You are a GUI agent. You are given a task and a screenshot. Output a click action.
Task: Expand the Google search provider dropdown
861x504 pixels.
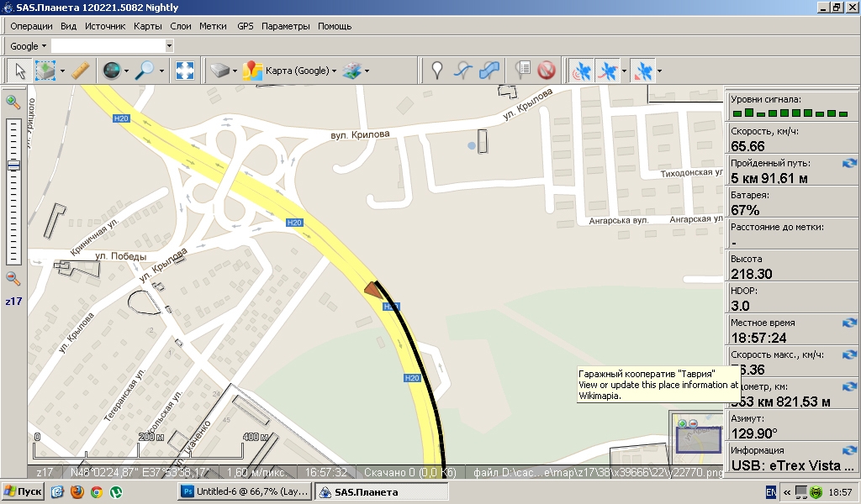click(x=28, y=46)
